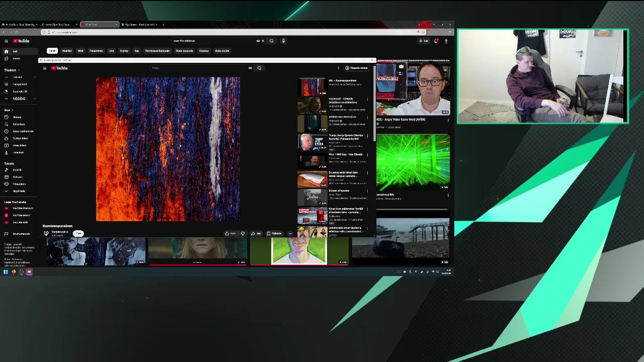Select the Rap filter chip
Image resolution: width=644 pixels, height=362 pixels.
click(136, 51)
